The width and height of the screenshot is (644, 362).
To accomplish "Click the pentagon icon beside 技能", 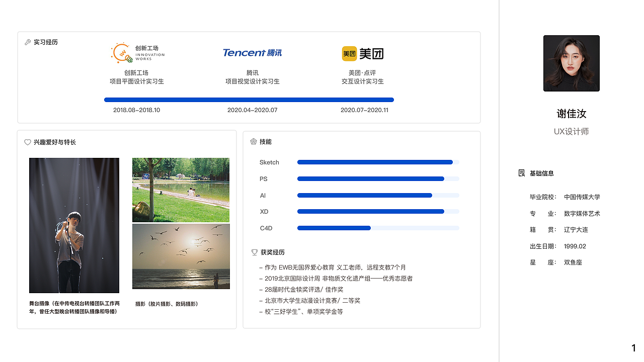I will point(254,142).
